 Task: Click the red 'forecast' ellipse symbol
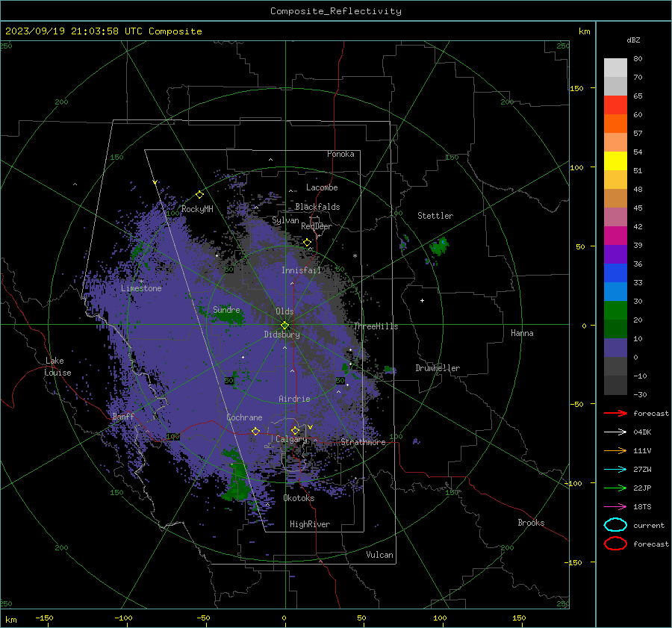[x=615, y=544]
